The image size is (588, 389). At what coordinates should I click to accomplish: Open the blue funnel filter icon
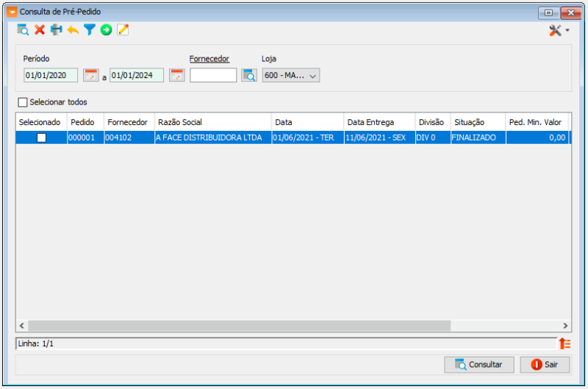89,30
